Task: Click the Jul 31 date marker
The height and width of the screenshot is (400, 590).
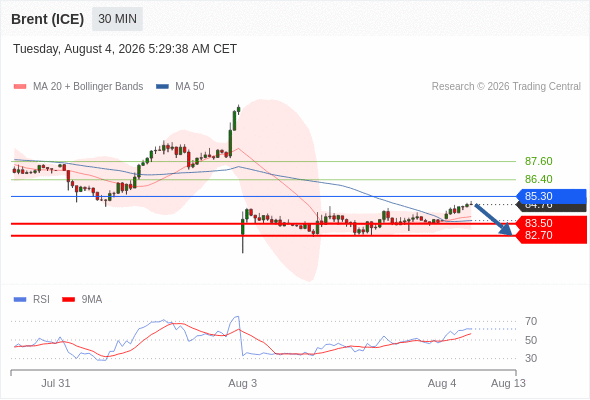Action: click(56, 383)
